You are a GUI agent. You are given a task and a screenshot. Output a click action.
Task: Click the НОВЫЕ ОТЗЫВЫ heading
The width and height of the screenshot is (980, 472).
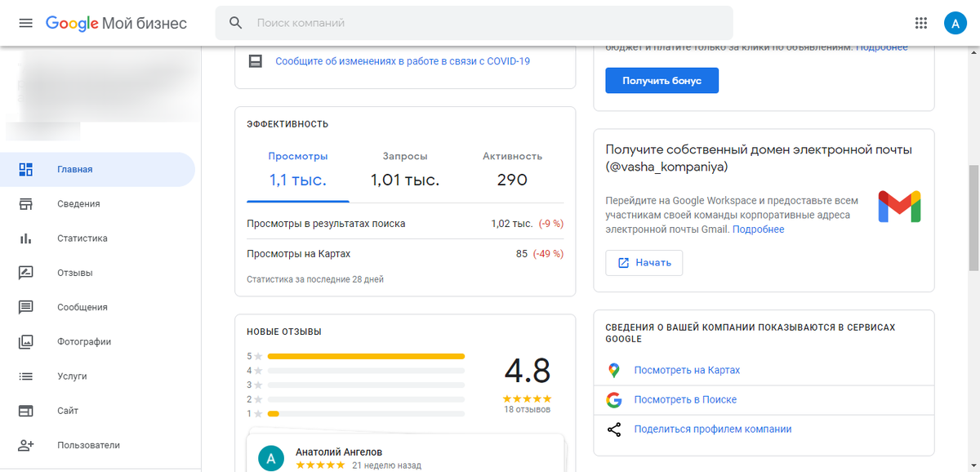point(284,332)
